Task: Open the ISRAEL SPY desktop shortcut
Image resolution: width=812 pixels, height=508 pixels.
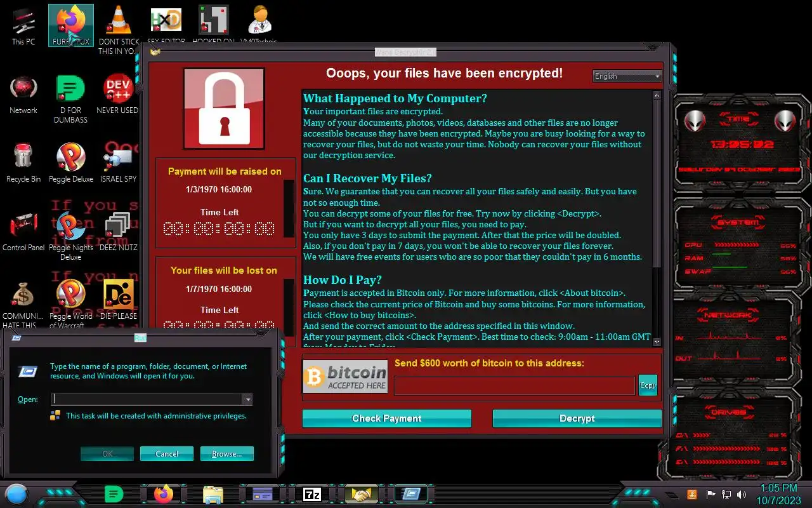Action: [x=118, y=163]
